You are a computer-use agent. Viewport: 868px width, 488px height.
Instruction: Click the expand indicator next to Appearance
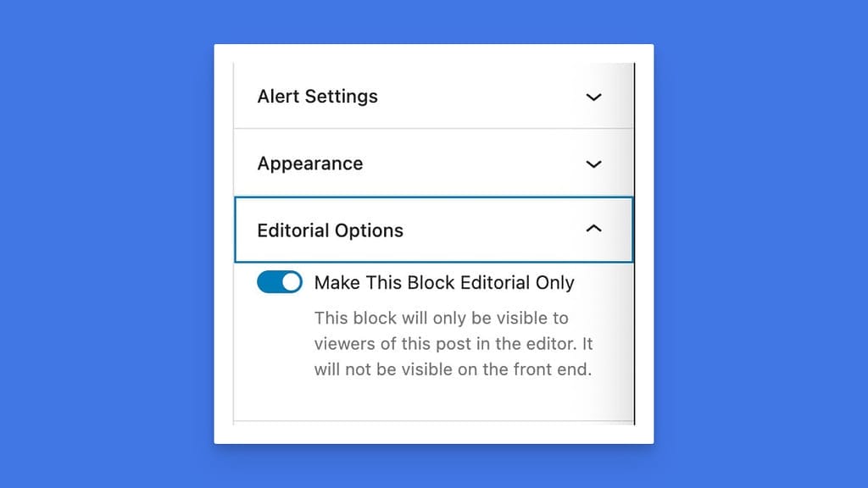click(x=593, y=164)
